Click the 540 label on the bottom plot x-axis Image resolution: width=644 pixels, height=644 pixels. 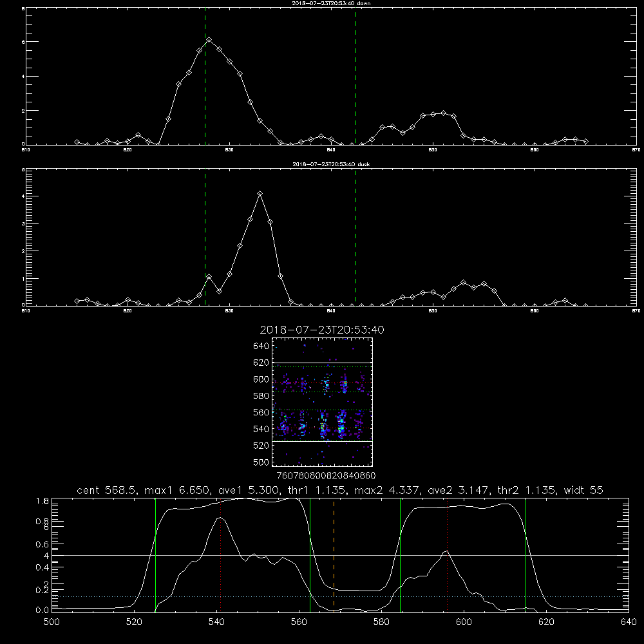(216, 622)
